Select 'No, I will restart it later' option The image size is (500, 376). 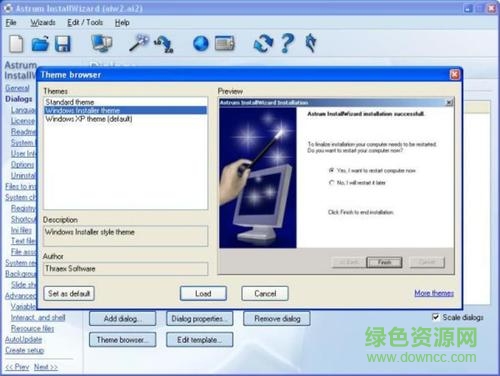[331, 183]
